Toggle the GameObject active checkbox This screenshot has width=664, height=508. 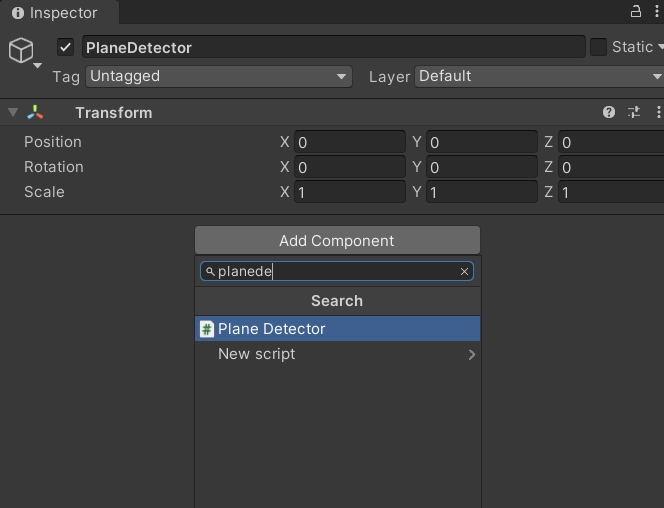click(x=65, y=47)
